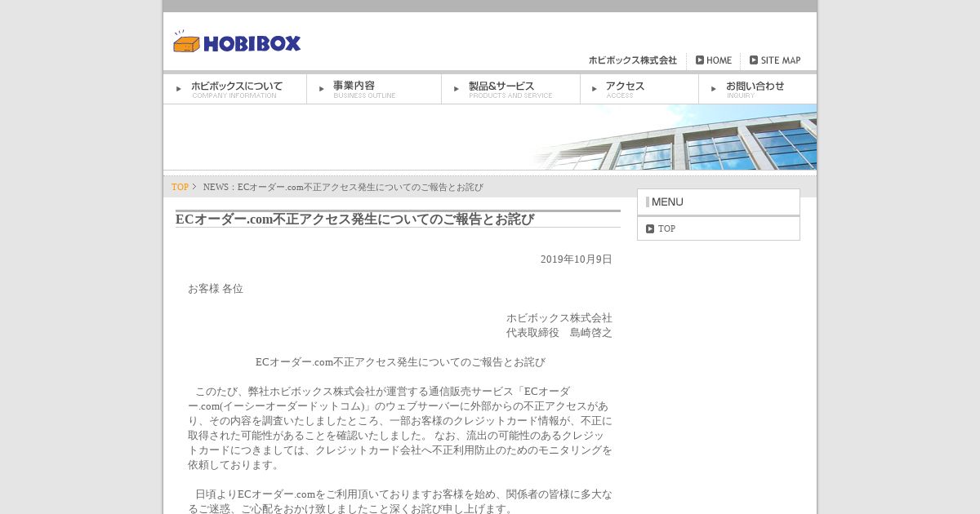The width and height of the screenshot is (980, 514).
Task: Click the HOBIBOX logo
Action: point(237,42)
